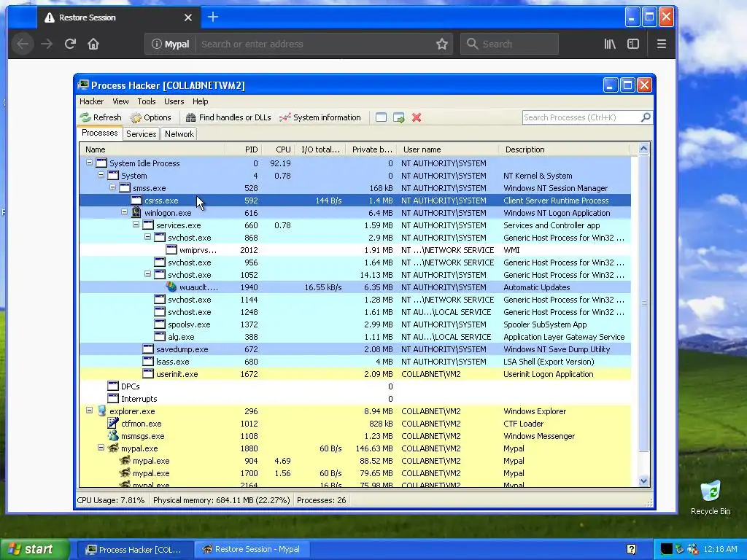This screenshot has width=747, height=560.
Task: Open the Mypal library icon
Action: coord(609,44)
